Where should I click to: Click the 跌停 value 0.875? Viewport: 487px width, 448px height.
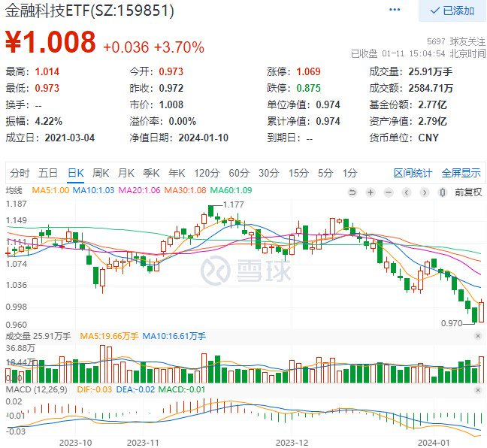(308, 88)
